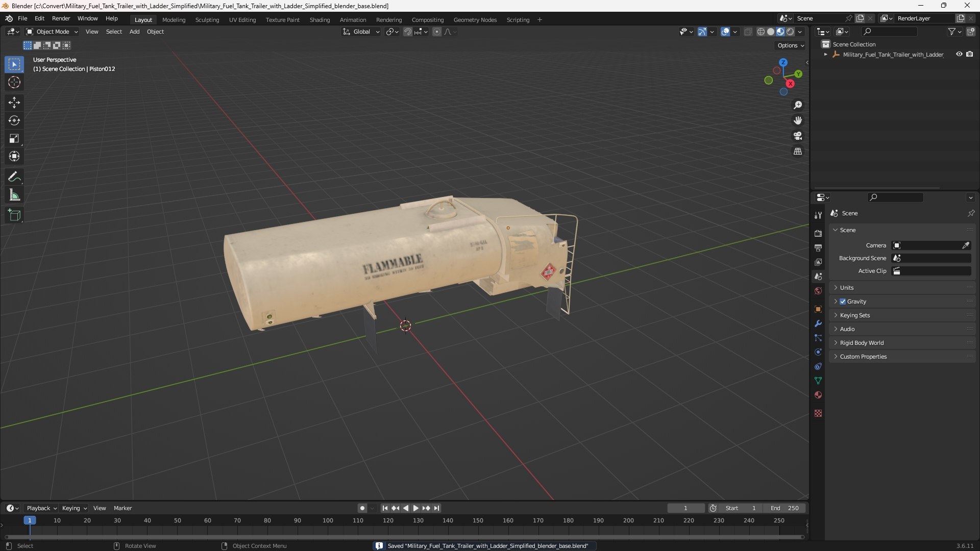Open the Render menu
Screen dimensions: 980x551
61,18
